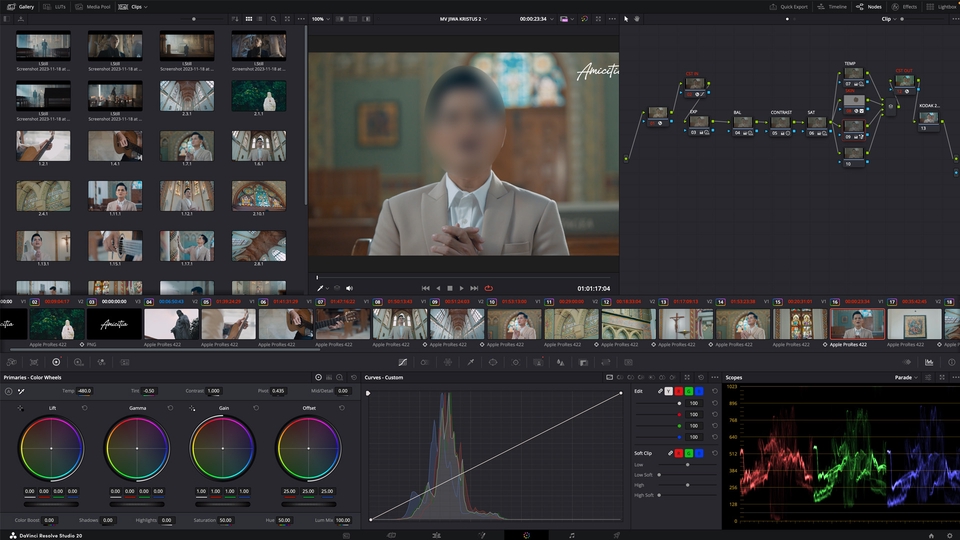
Task: Show the Scopes panel icon
Action: 929,362
